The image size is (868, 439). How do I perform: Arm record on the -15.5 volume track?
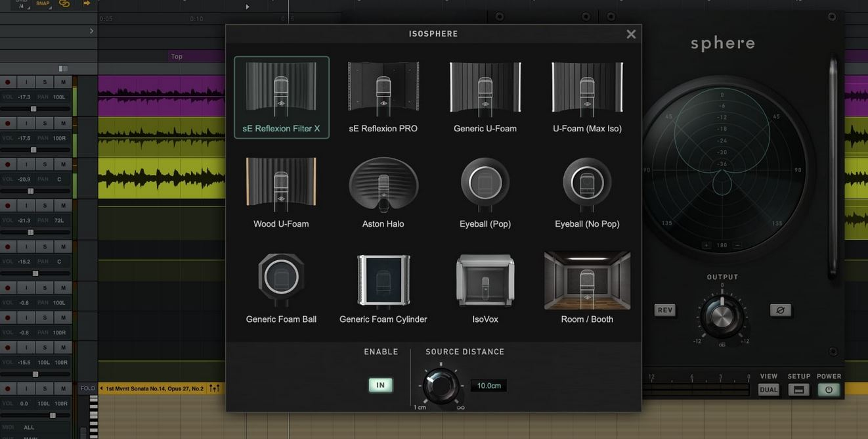click(x=8, y=347)
